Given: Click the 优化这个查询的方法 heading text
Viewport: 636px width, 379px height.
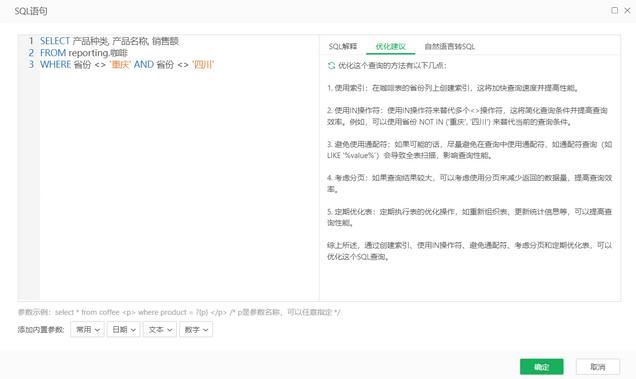Looking at the screenshot, I should pyautogui.click(x=392, y=65).
